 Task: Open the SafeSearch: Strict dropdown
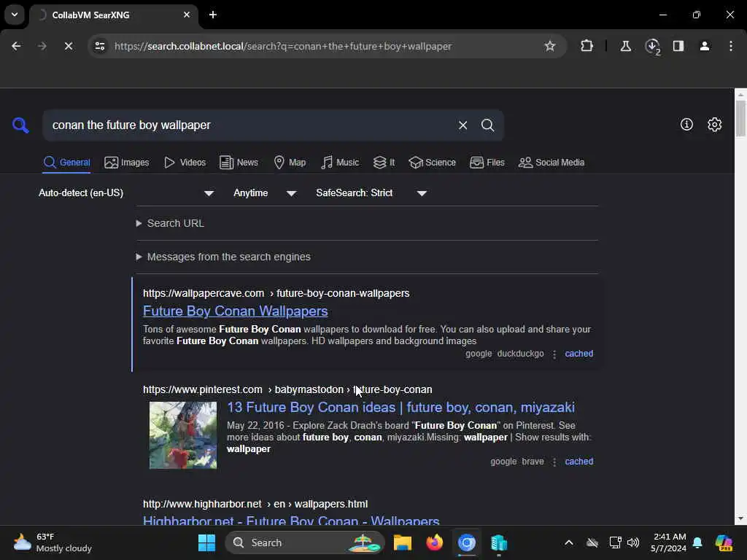coord(371,192)
